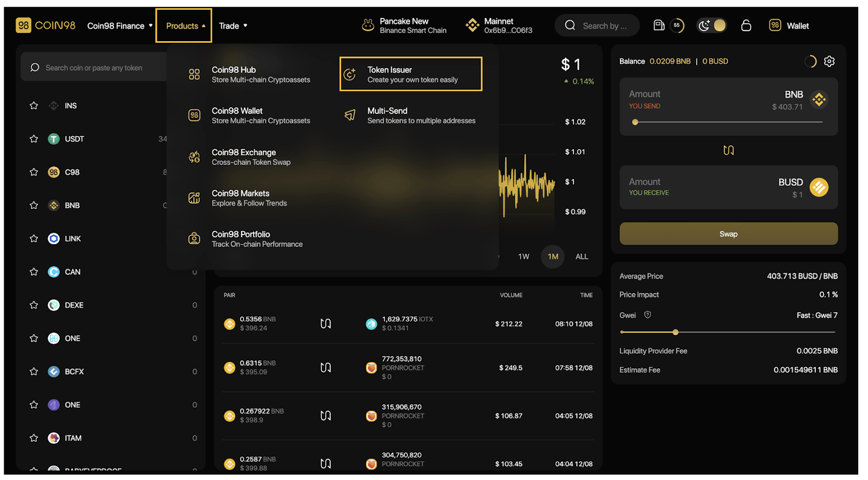Image resolution: width=868 pixels, height=480 pixels.
Task: Click the Multi-Send paper plane icon
Action: (350, 115)
